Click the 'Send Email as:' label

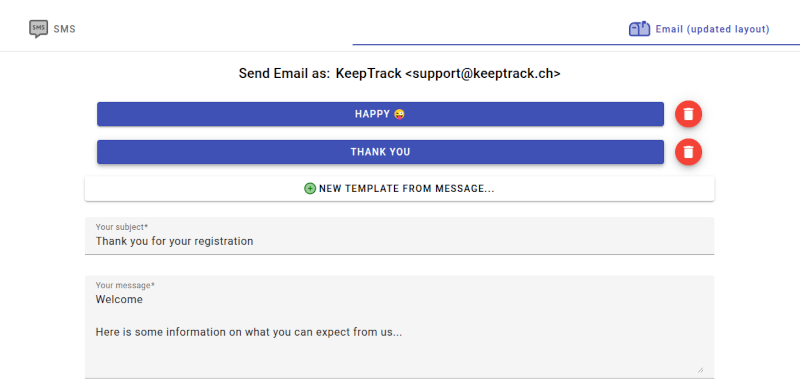point(285,74)
